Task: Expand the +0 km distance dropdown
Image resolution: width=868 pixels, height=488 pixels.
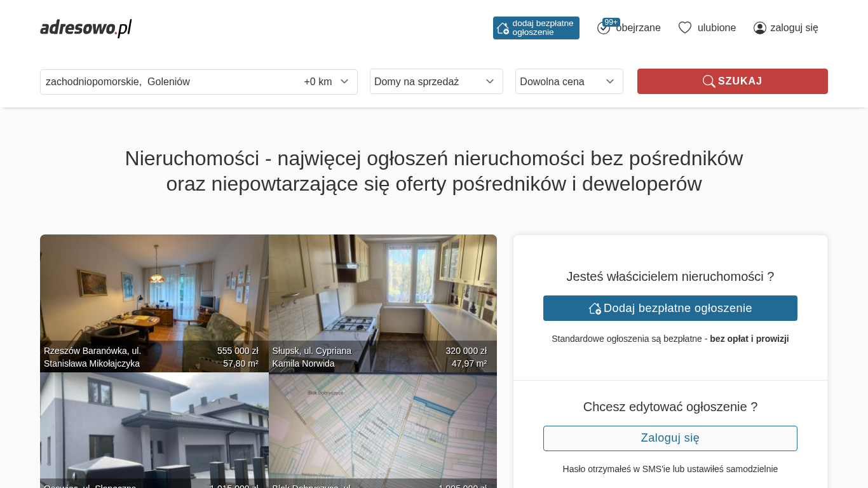Action: [327, 81]
